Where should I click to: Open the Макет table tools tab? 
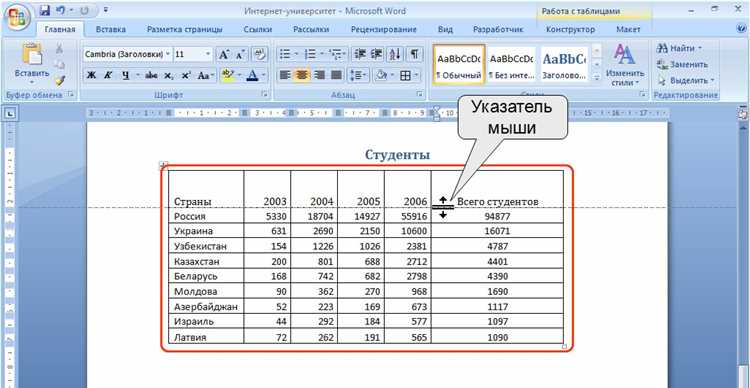click(x=628, y=29)
